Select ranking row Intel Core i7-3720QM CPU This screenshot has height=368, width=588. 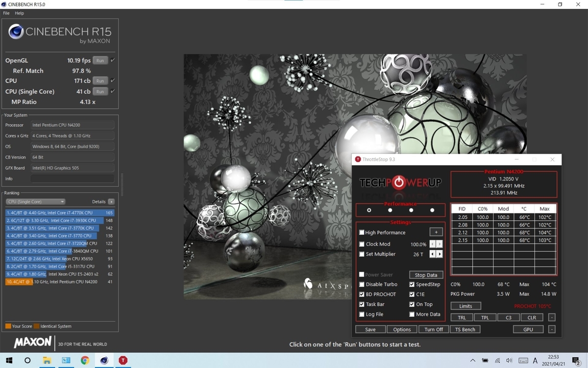(60, 243)
